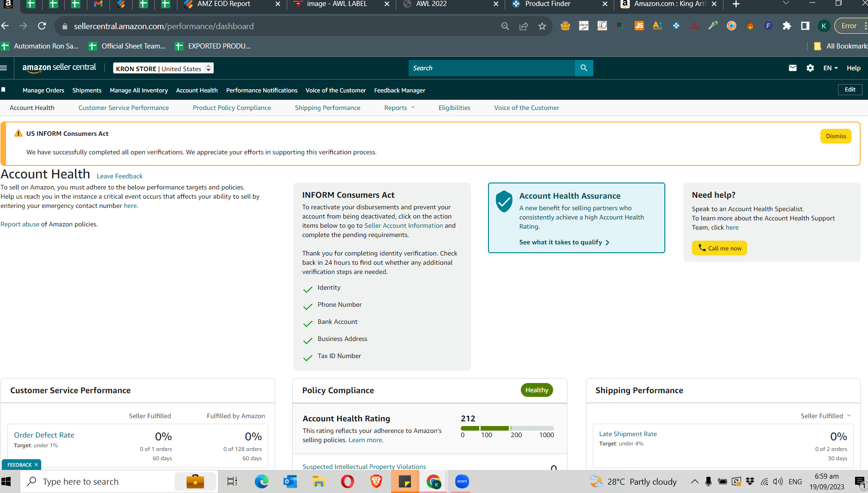Open Microsoft Edge from the taskbar
This screenshot has height=493, width=868.
261,481
